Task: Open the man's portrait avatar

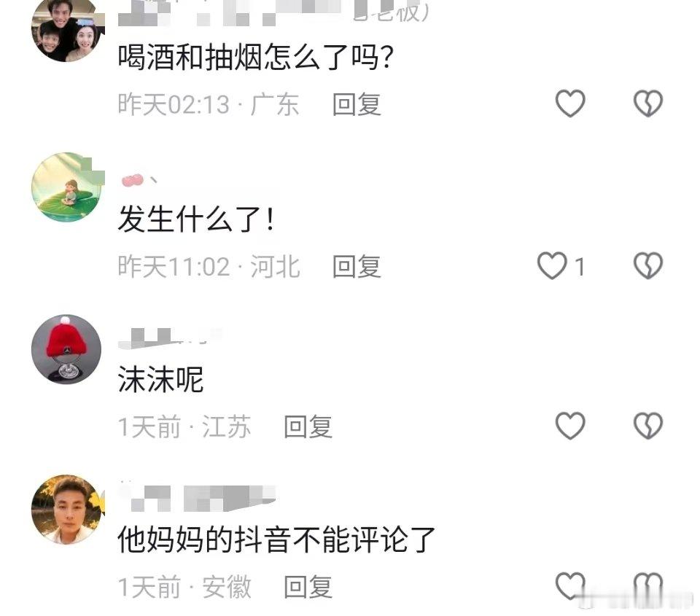Action: (66, 510)
